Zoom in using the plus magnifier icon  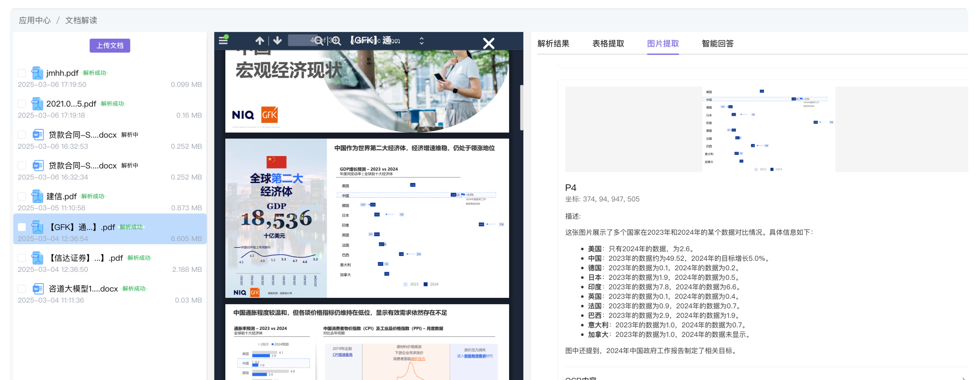pyautogui.click(x=336, y=41)
